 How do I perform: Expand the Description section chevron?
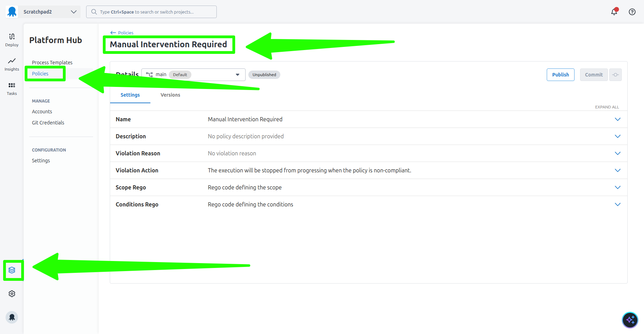[x=618, y=136]
